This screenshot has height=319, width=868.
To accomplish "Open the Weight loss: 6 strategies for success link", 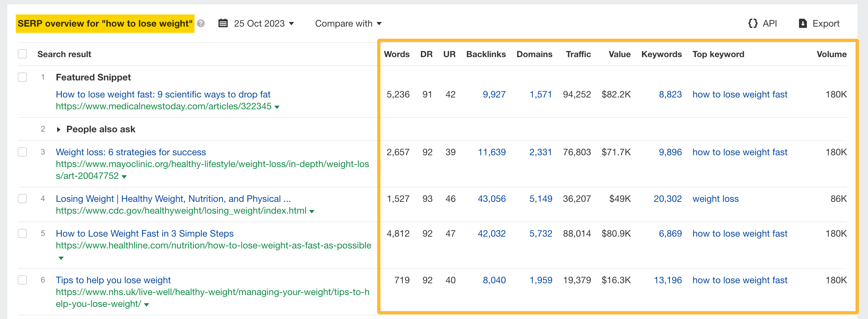I will [x=131, y=152].
